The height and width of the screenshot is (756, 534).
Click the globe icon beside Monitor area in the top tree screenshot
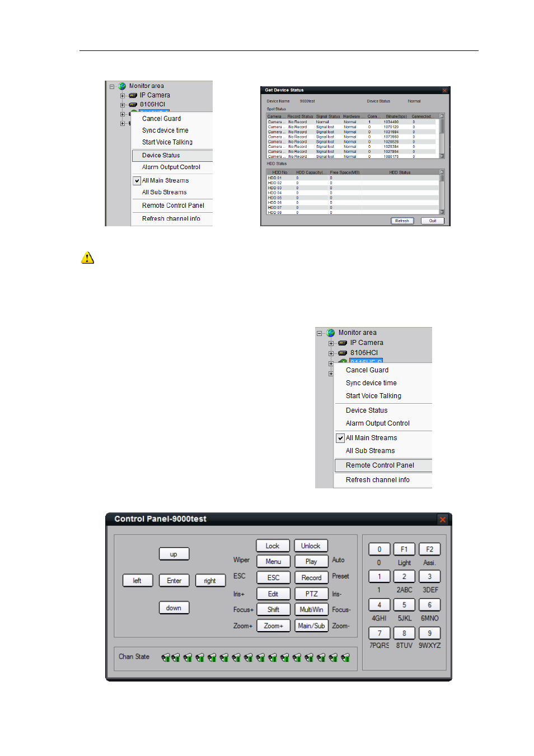point(122,86)
